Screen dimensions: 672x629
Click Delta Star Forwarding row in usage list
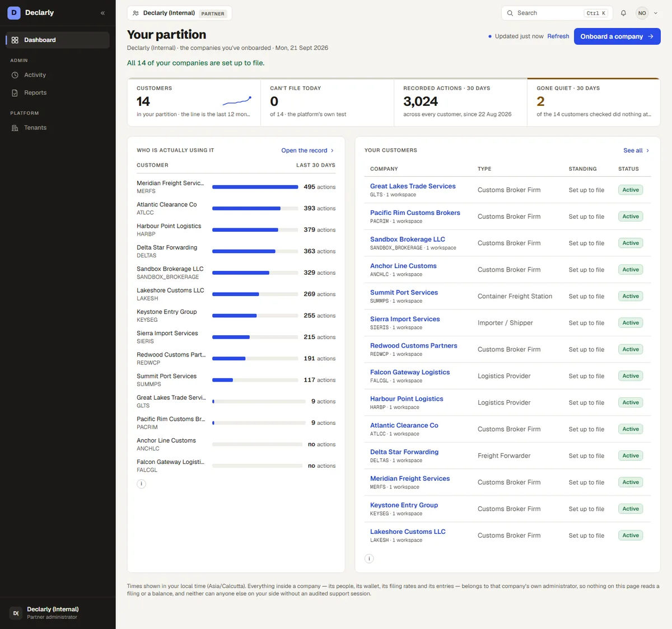[x=236, y=251]
